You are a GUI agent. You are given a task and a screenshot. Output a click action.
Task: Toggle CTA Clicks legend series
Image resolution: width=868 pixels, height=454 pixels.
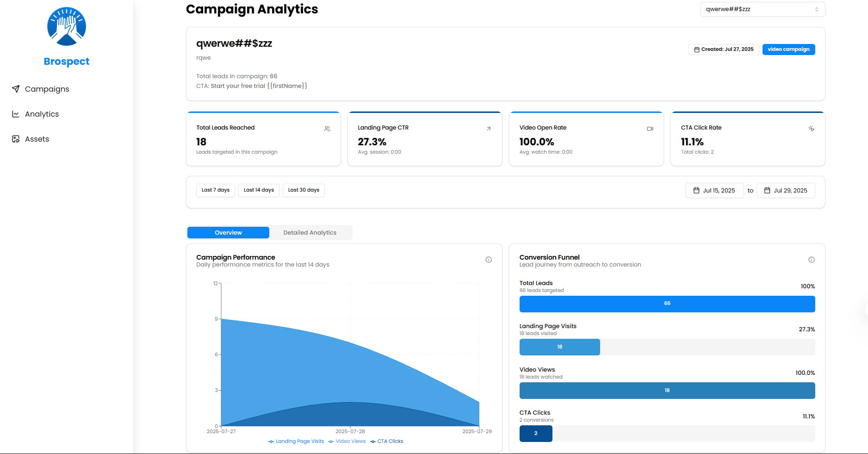point(387,442)
